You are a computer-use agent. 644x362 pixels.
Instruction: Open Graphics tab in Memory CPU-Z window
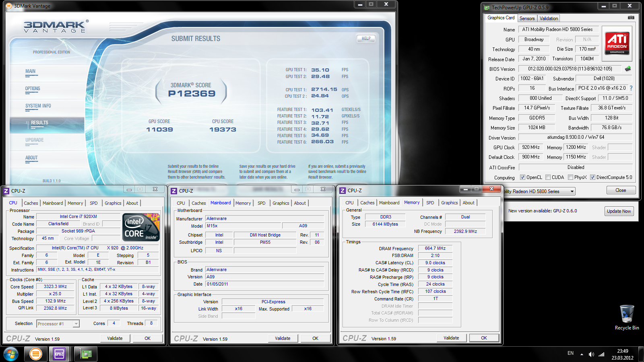449,203
